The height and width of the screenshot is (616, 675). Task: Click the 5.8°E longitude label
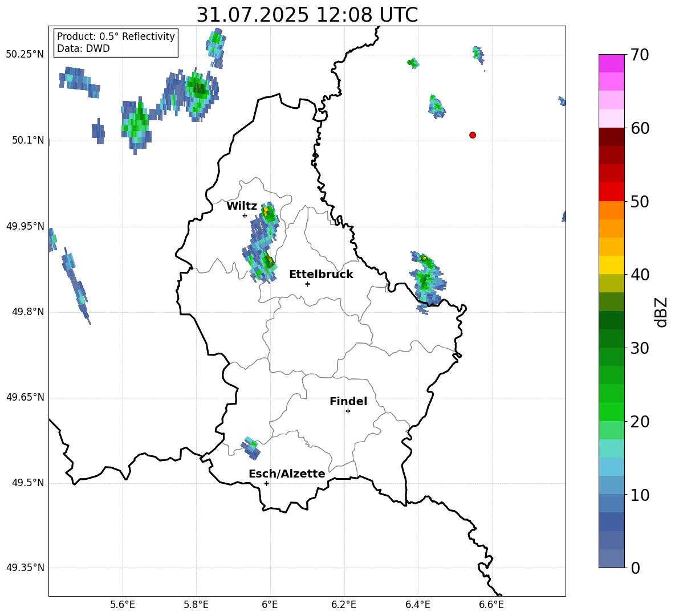point(196,605)
